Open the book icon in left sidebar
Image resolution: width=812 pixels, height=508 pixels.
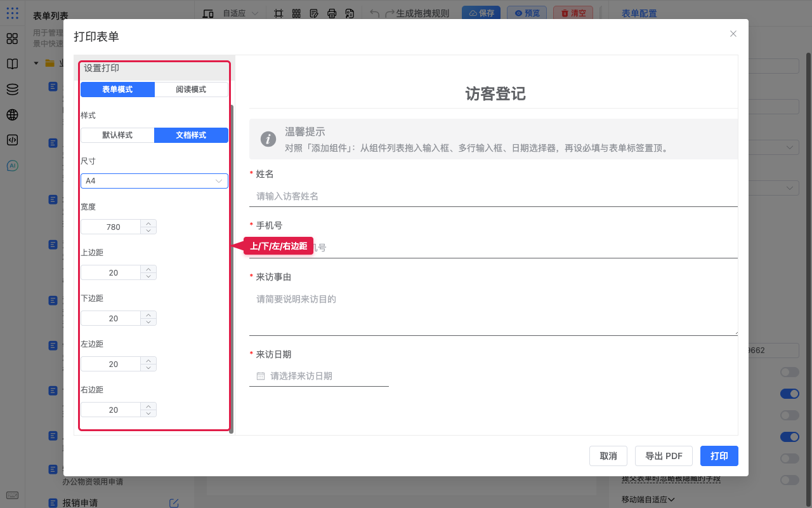12,64
